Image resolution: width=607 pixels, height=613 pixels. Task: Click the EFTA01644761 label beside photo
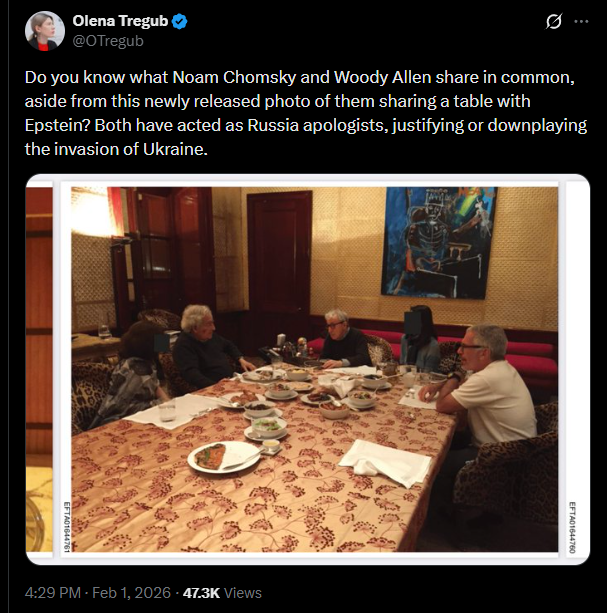(x=66, y=526)
